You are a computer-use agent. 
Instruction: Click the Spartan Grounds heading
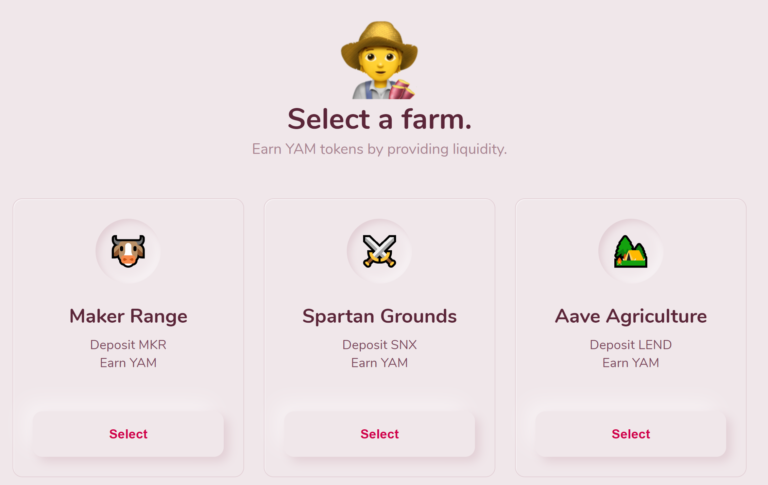pyautogui.click(x=379, y=316)
